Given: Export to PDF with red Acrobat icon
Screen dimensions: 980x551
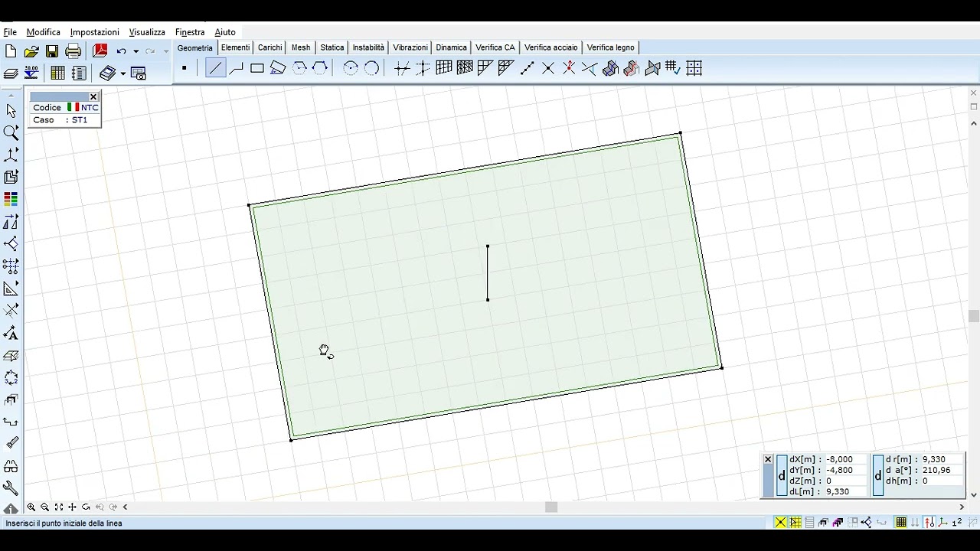Looking at the screenshot, I should click(x=100, y=51).
